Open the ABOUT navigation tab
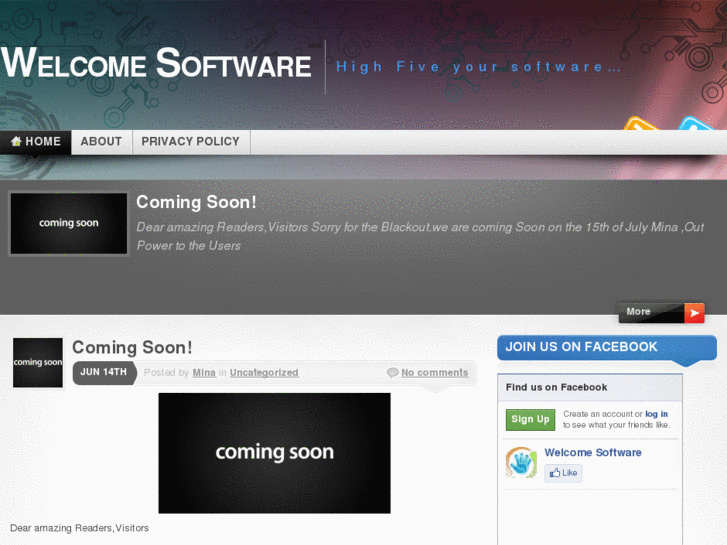Viewport: 727px width, 545px height. [102, 142]
